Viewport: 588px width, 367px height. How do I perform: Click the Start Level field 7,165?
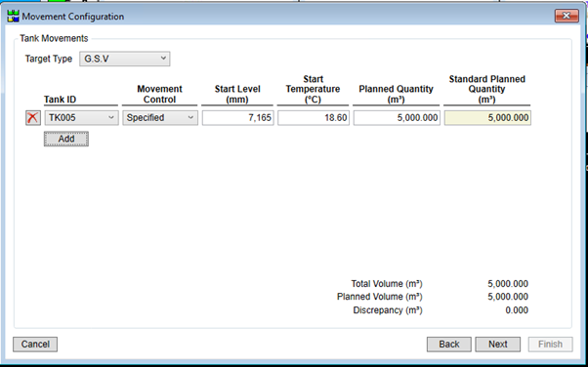(237, 118)
